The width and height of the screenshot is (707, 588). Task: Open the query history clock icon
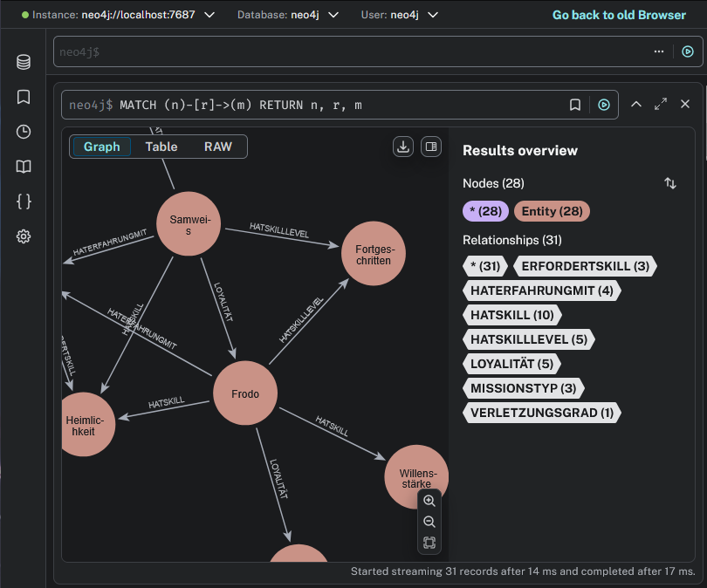pyautogui.click(x=24, y=132)
